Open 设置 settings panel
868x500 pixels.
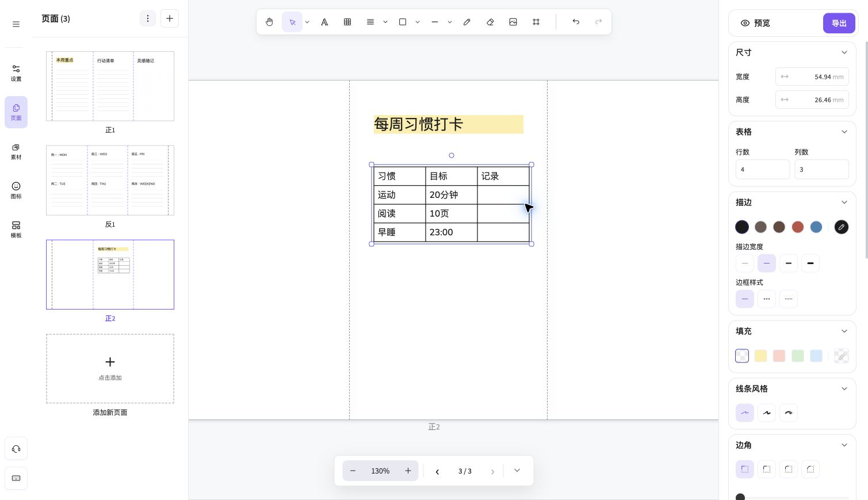[x=16, y=73]
